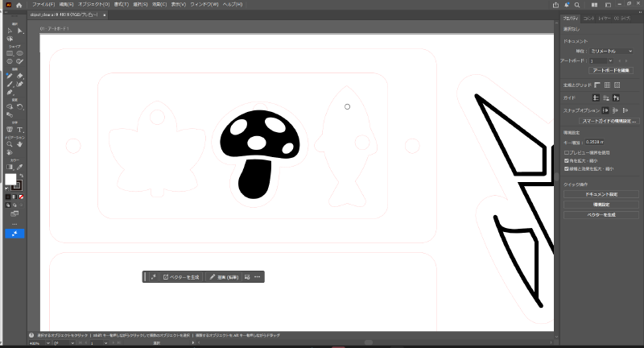Viewport: 644px width, 348px height.
Task: Select the Polygon tool in toolbar
Action: [10, 61]
